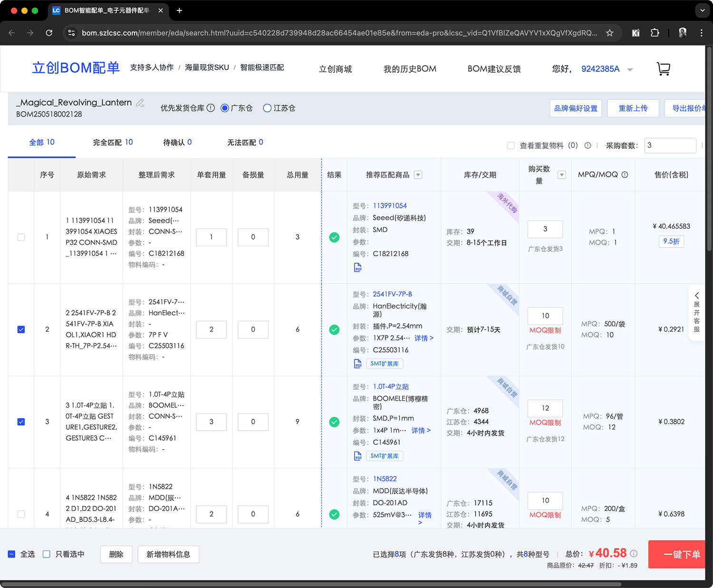
Task: Toggle the 全选 select-all checkbox
Action: pos(12,554)
